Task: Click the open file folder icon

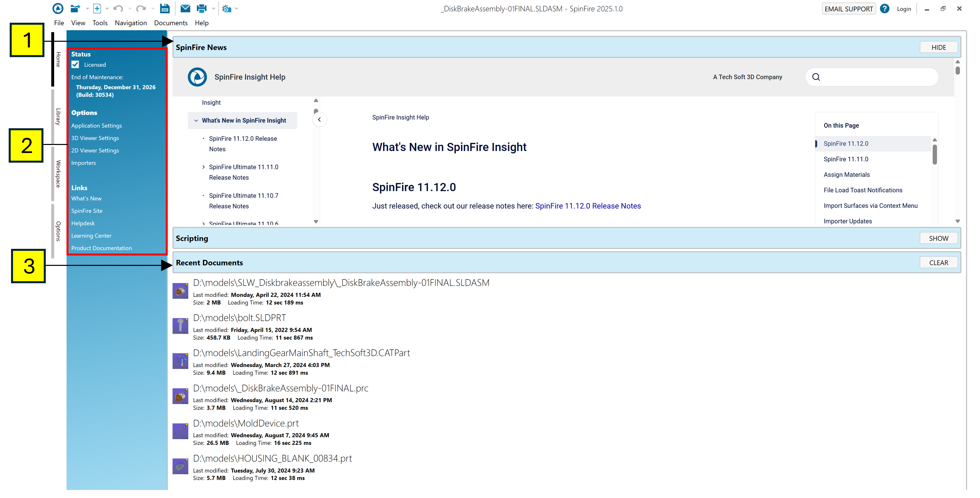Action: [x=75, y=8]
